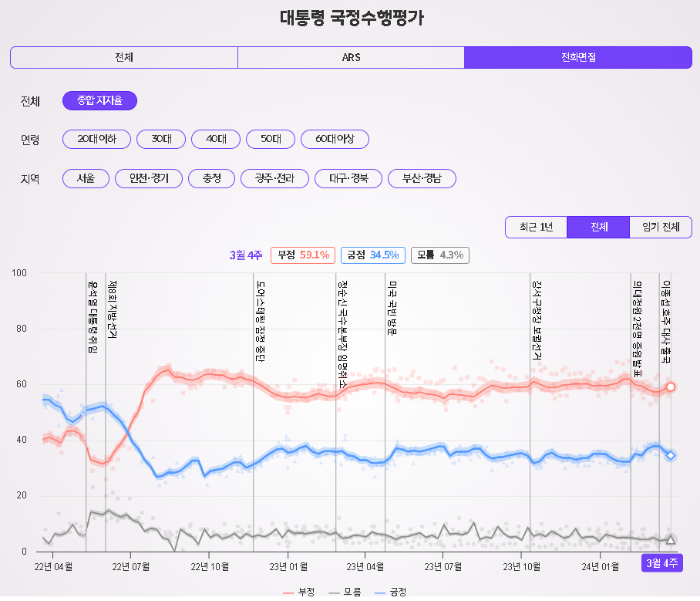
Task: Choose the 서울 region filter
Action: pos(85,177)
